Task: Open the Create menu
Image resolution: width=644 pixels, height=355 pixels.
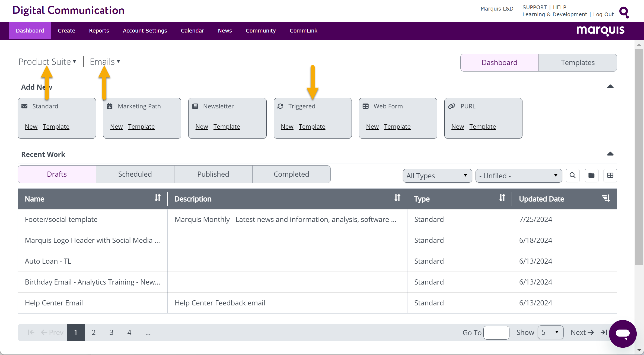Action: tap(66, 31)
